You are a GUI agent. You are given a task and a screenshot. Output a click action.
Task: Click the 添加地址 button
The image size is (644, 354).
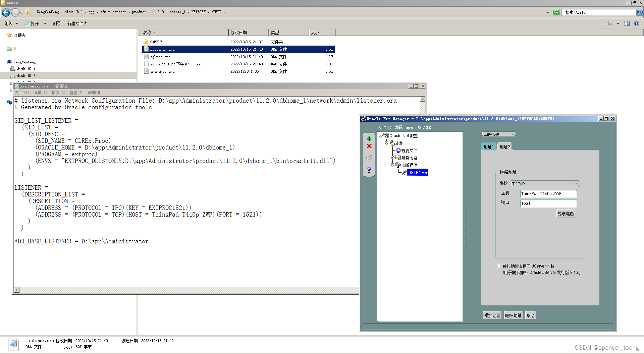coord(492,315)
